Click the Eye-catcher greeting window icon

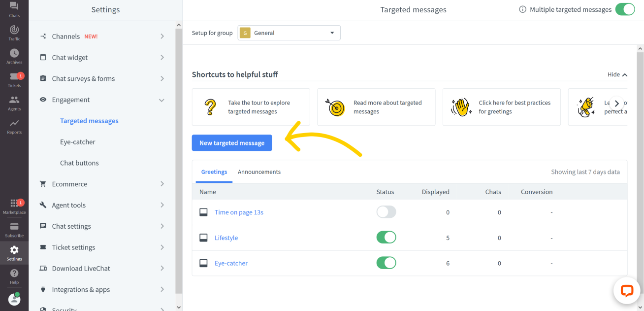203,263
